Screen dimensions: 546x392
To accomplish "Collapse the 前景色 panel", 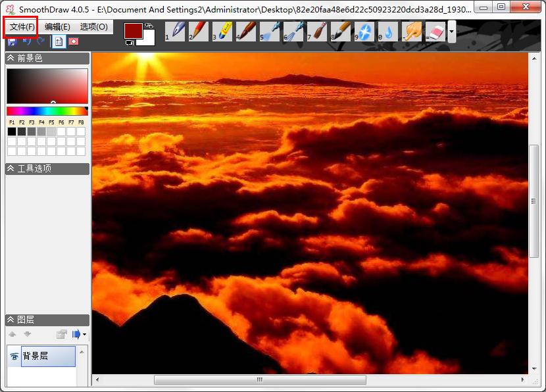I will pyautogui.click(x=11, y=58).
